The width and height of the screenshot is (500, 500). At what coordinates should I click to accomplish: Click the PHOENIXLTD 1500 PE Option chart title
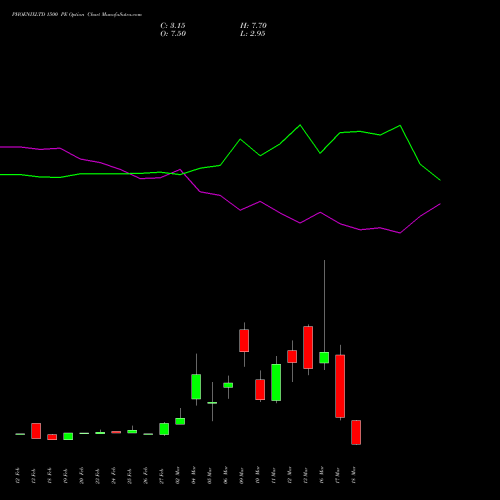(77, 15)
